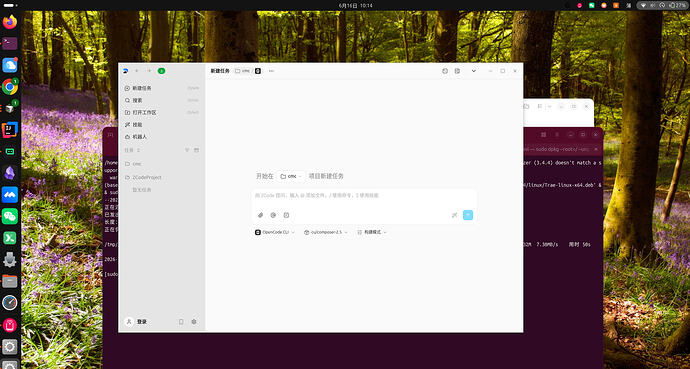690x369 pixels.
Task: Select the sudo dpkg terminal tab
Action: pyautogui.click(x=561, y=149)
